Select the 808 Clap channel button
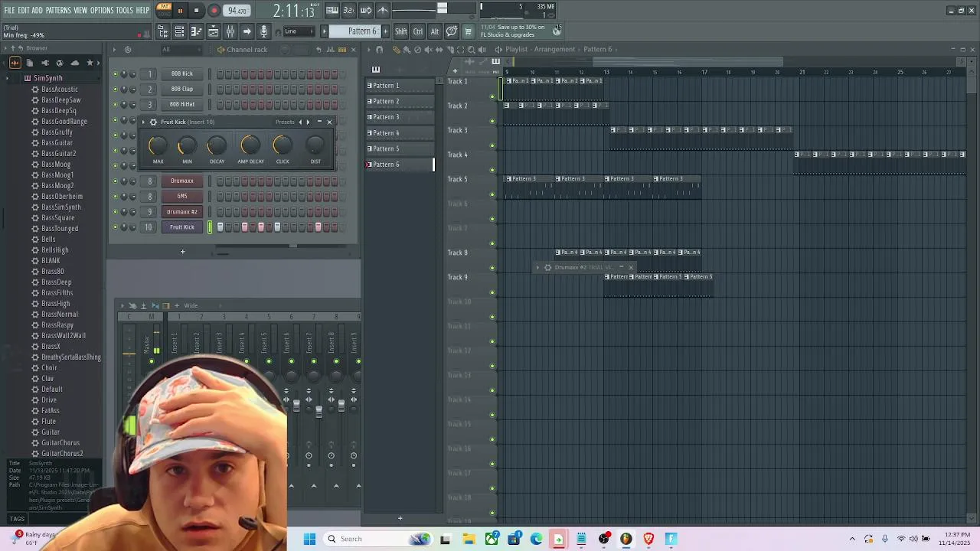980x551 pixels. coord(182,89)
